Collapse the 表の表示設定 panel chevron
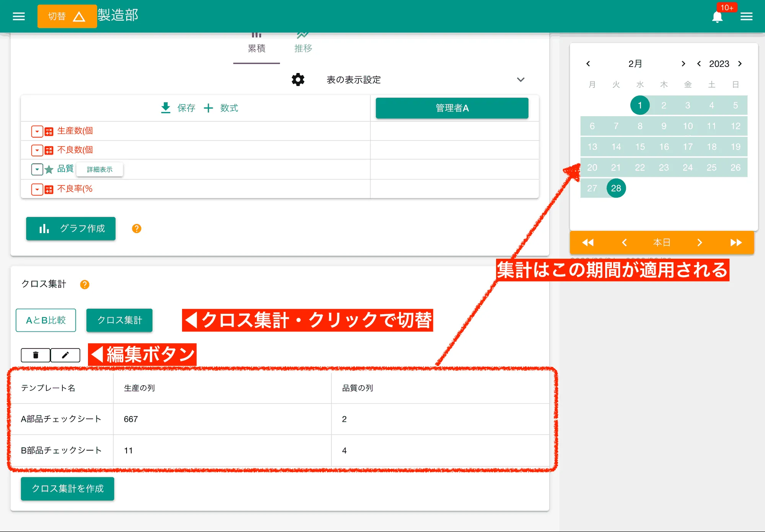The height and width of the screenshot is (532, 765). coord(521,79)
